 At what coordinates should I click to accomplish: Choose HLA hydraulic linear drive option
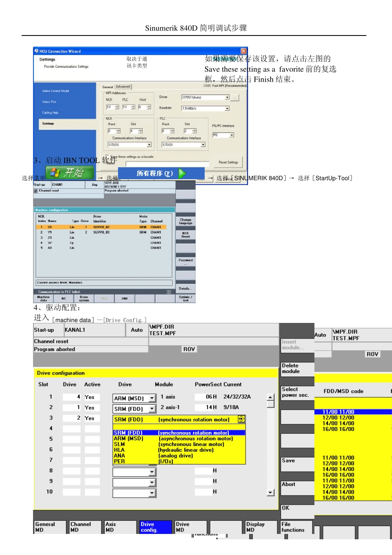tap(179, 450)
